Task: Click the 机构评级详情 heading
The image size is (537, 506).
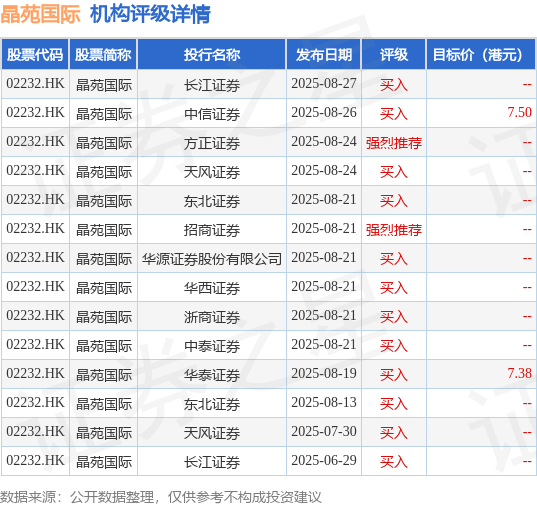Action: click(x=150, y=14)
